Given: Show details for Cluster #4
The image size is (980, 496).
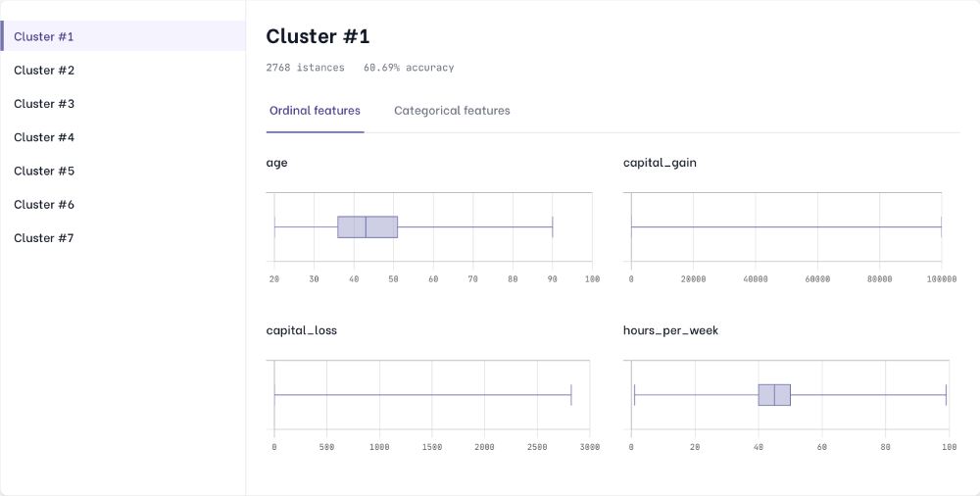Looking at the screenshot, I should coord(44,137).
